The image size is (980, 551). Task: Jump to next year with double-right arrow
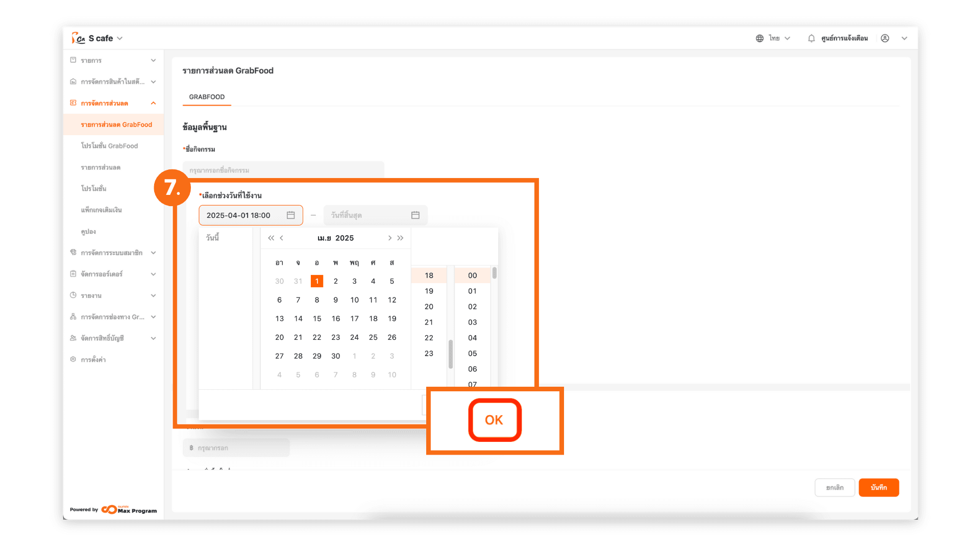(x=401, y=238)
